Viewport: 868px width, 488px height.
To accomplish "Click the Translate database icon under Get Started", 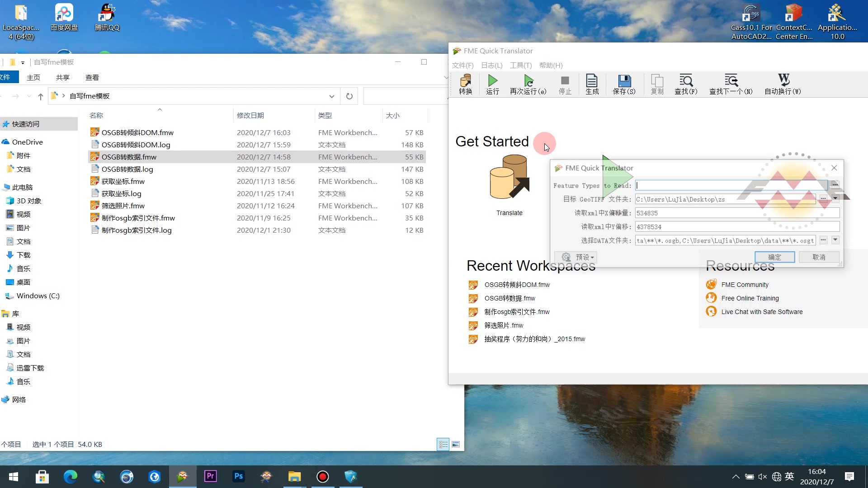I will [509, 177].
